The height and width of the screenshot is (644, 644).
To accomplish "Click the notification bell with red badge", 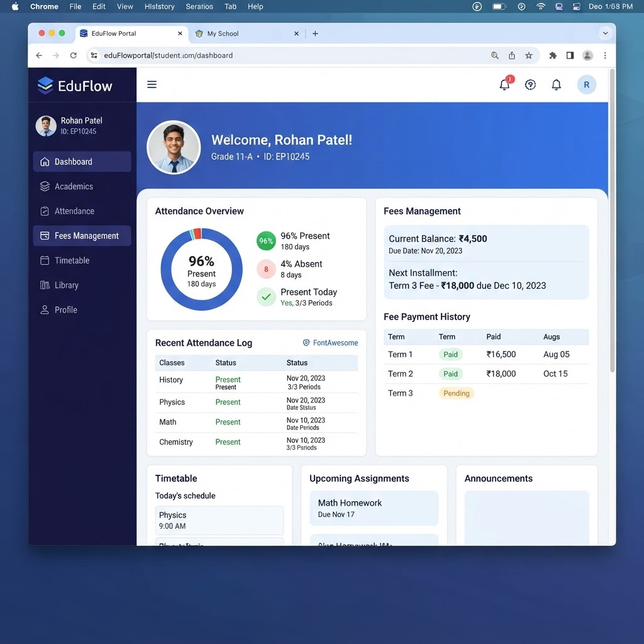I will pyautogui.click(x=506, y=84).
